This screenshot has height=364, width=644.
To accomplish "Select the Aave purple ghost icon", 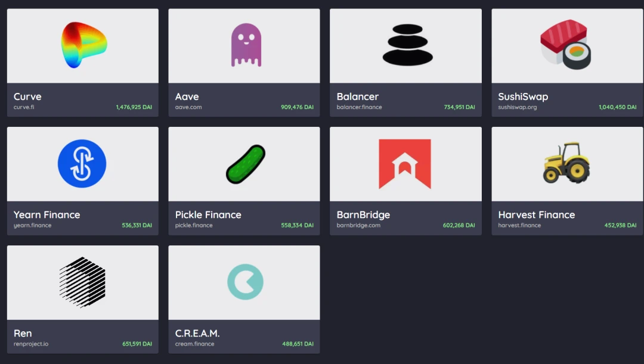I will point(246,45).
